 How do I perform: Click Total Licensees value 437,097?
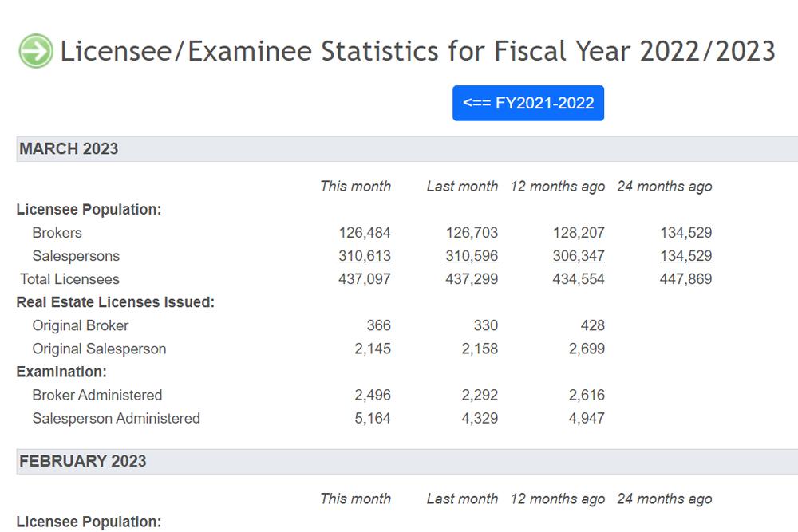[x=365, y=278]
